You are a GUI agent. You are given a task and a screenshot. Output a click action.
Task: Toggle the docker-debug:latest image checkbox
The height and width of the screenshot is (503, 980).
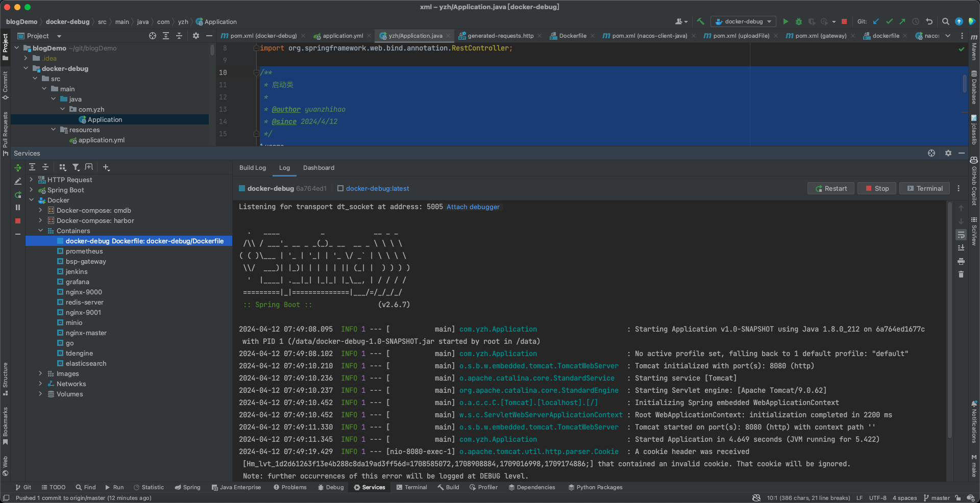point(340,189)
